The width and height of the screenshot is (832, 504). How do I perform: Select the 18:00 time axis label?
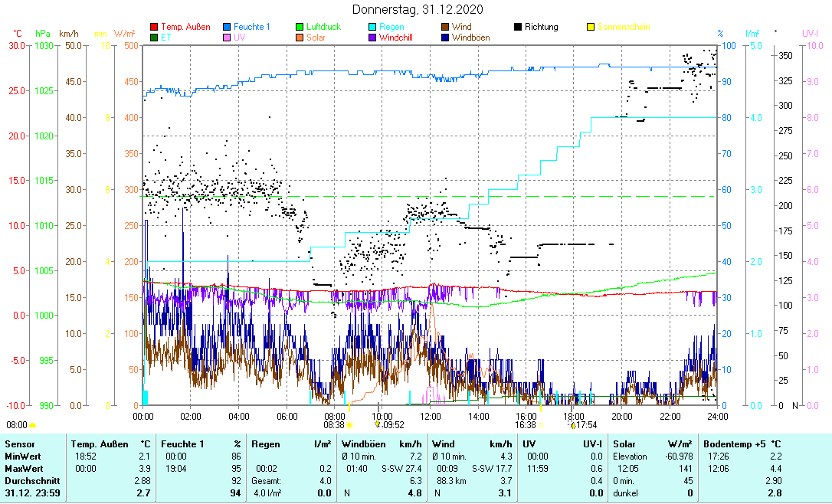click(x=574, y=416)
